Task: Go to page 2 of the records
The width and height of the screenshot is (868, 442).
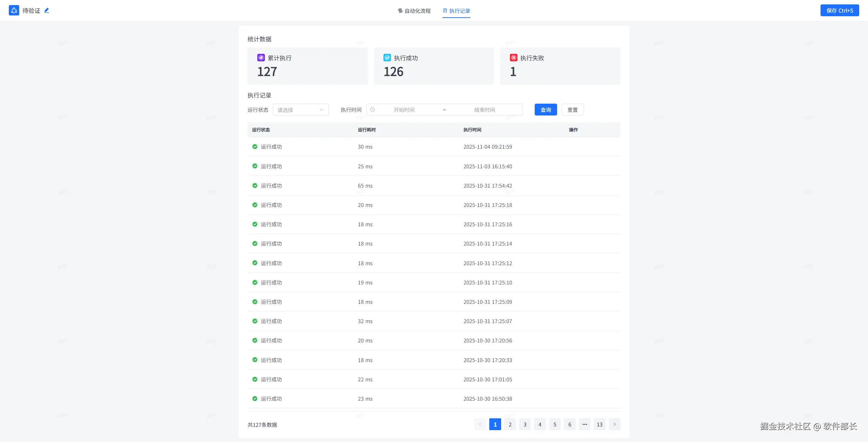Action: click(510, 424)
